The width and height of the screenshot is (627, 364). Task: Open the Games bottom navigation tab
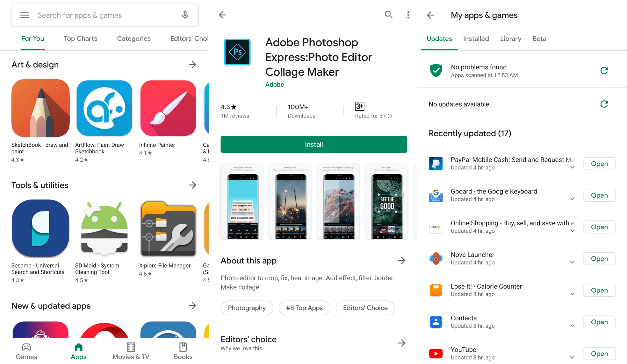tap(26, 351)
